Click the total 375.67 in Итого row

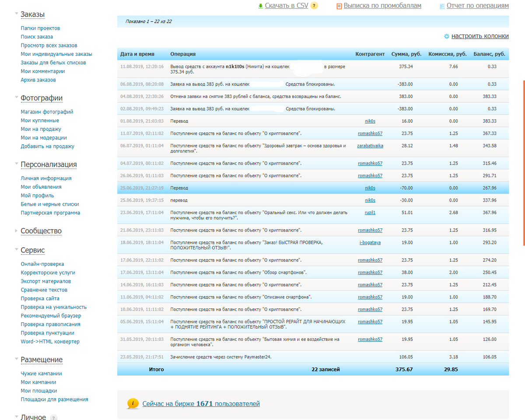(404, 370)
